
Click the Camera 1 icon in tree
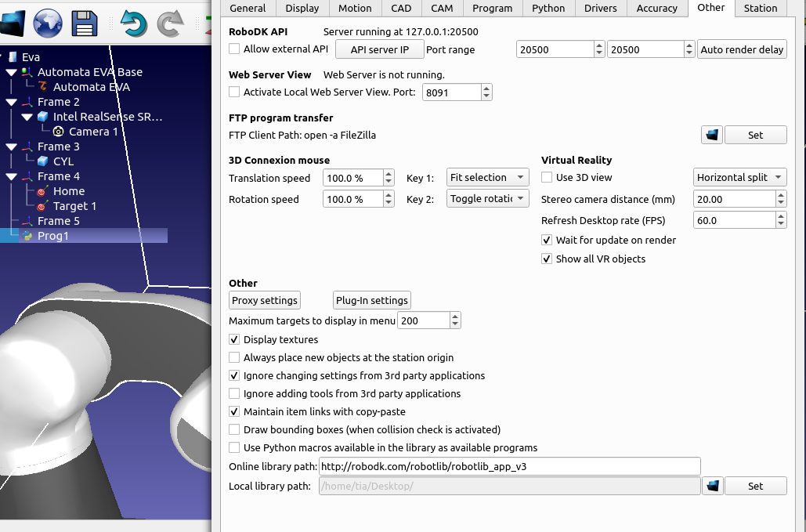point(58,132)
